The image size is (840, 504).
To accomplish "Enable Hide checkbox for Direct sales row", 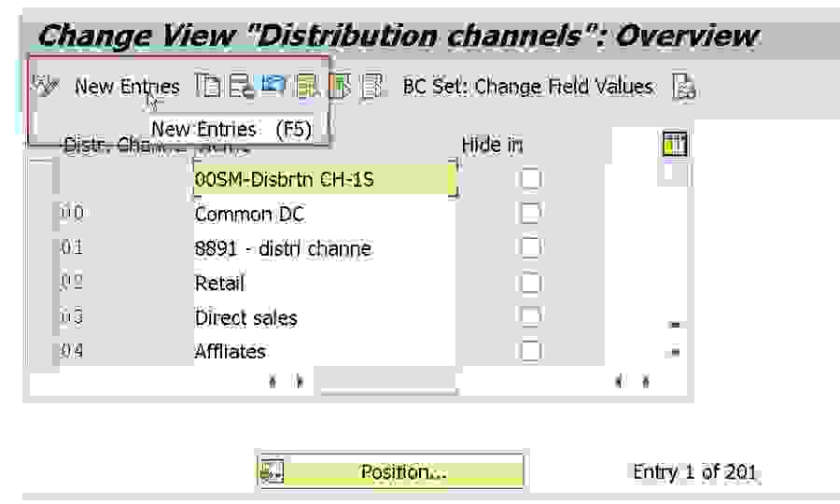I will point(530,317).
